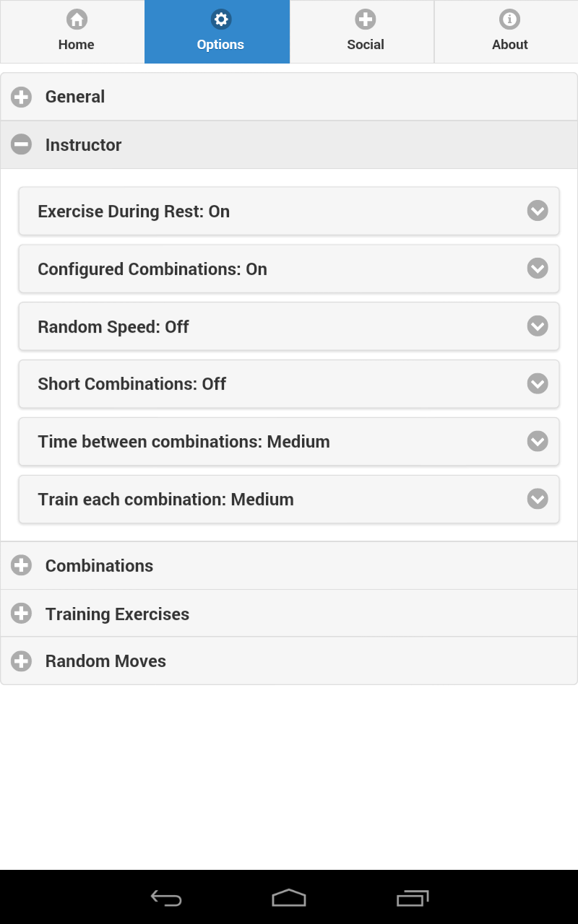Toggle the Exercise During Rest setting
578x924 pixels.
pyautogui.click(x=289, y=212)
